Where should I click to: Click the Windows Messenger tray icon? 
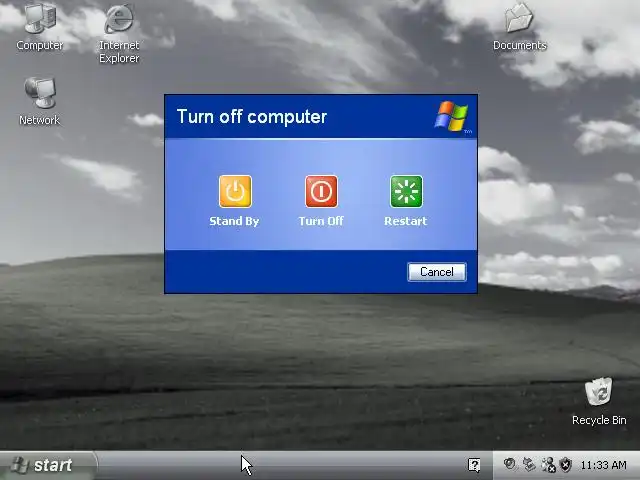pyautogui.click(x=548, y=465)
